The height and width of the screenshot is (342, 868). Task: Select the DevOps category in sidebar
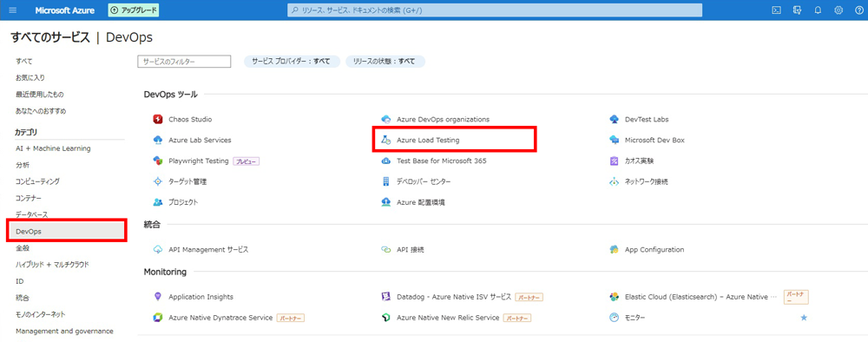click(67, 231)
